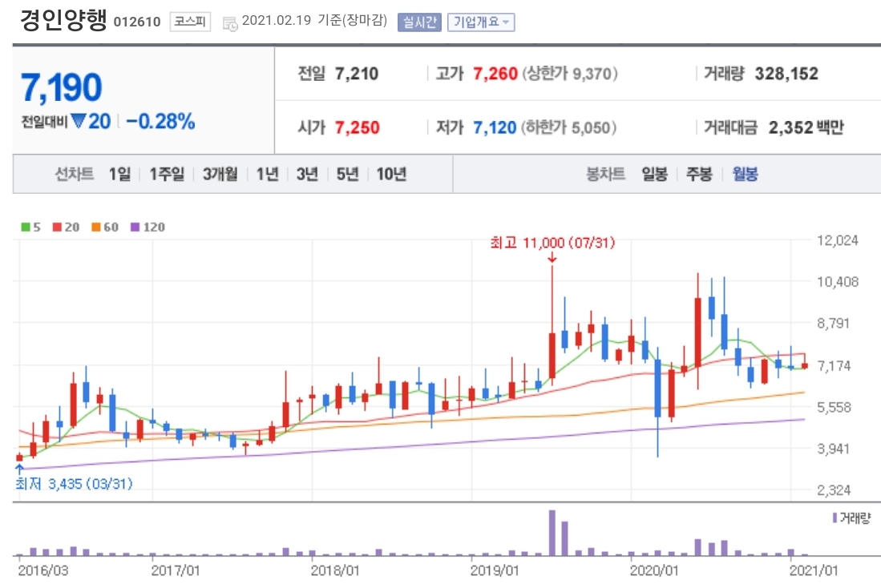The height and width of the screenshot is (588, 881).
Task: View the 10년 line chart
Action: (391, 174)
